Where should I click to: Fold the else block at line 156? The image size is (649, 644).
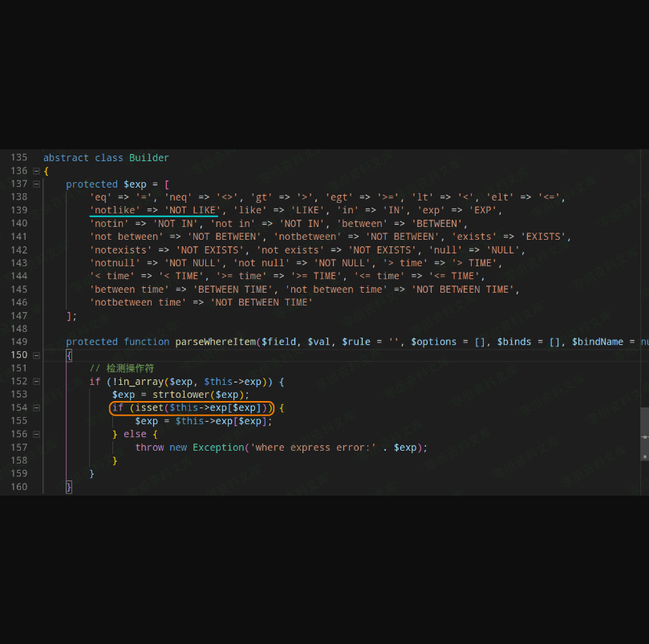[36, 434]
